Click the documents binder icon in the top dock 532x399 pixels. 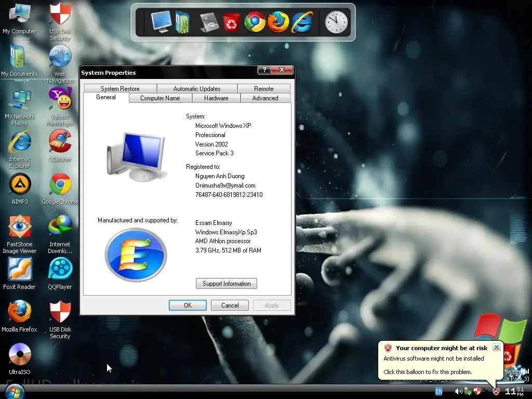click(182, 22)
